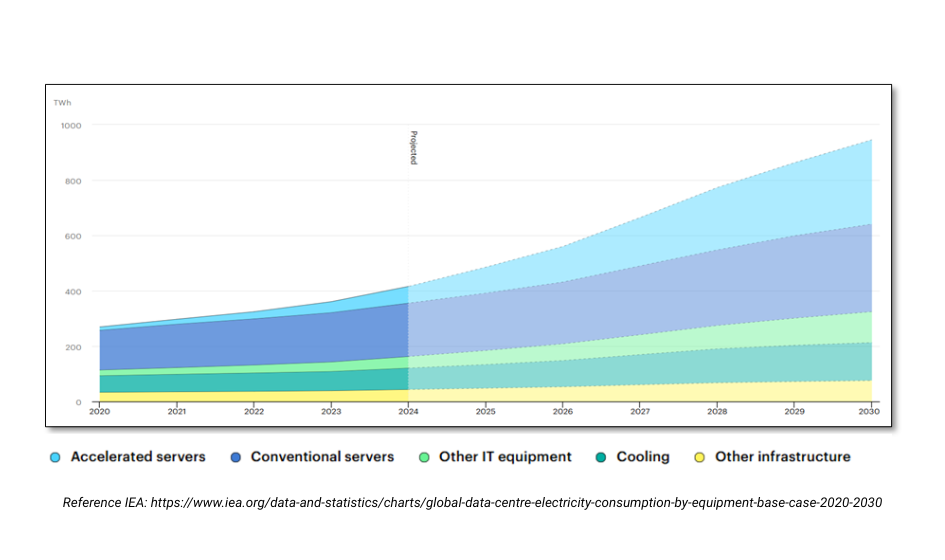Click the 1000 y-axis value label
945x560 pixels.
pos(71,126)
